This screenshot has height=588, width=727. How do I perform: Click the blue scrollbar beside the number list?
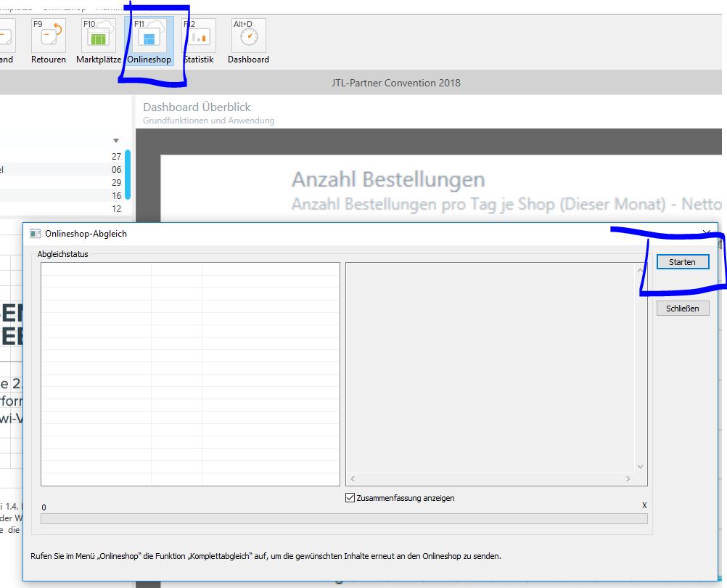(128, 174)
